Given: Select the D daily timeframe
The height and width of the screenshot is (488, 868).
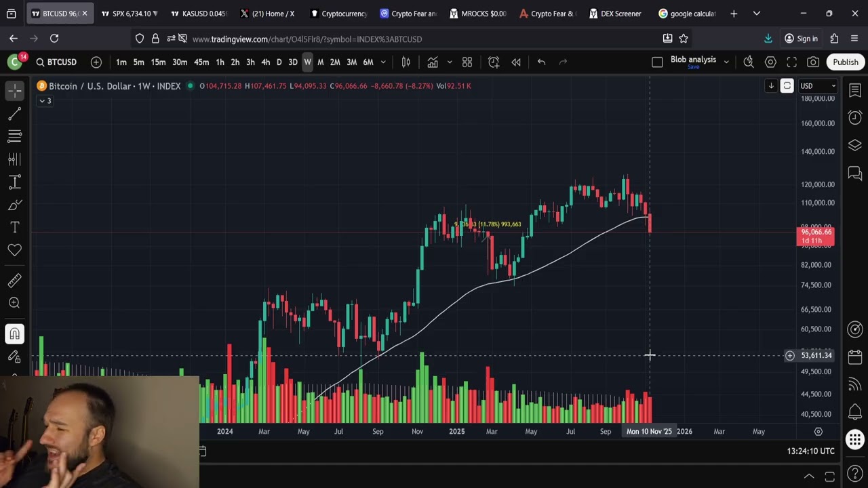Looking at the screenshot, I should tap(279, 62).
